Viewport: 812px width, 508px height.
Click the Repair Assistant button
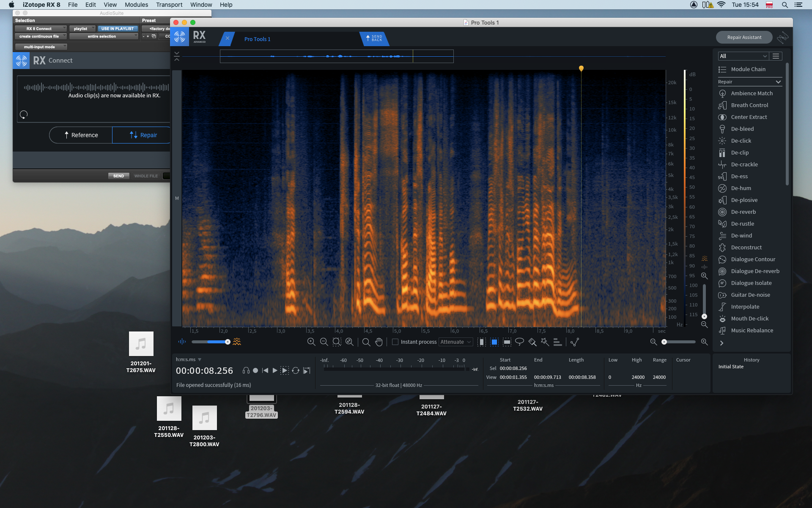[x=744, y=37]
